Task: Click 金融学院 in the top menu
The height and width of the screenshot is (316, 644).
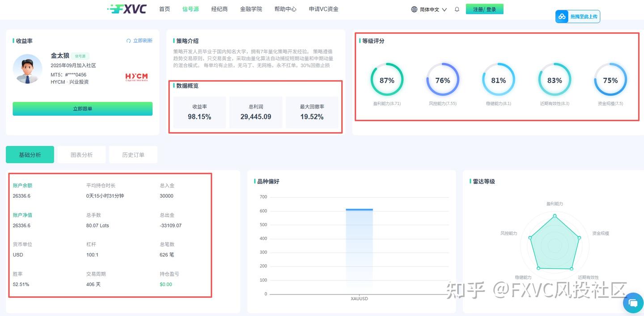Action: [251, 8]
